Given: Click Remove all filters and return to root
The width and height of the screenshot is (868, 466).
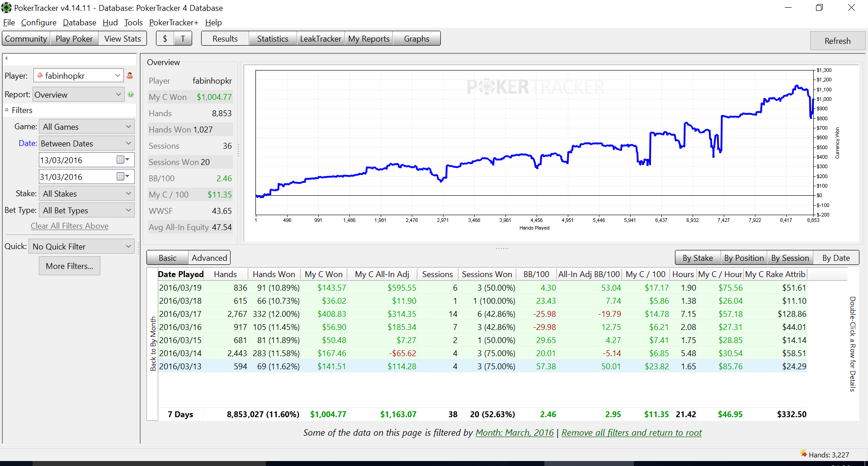Looking at the screenshot, I should (x=631, y=433).
